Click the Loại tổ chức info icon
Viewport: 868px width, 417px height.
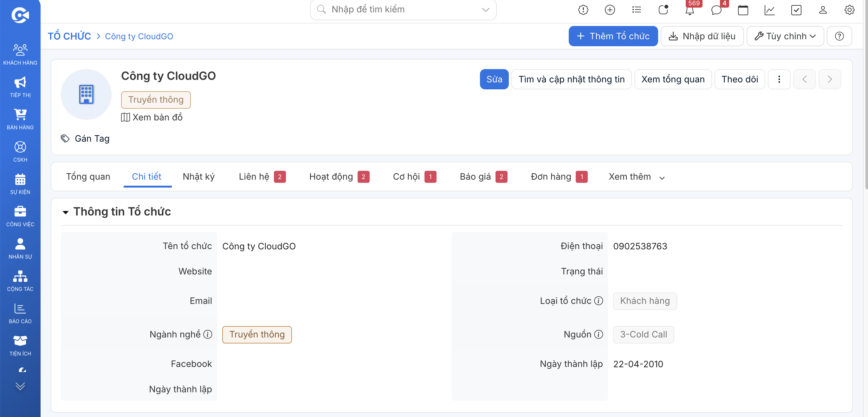(x=599, y=300)
